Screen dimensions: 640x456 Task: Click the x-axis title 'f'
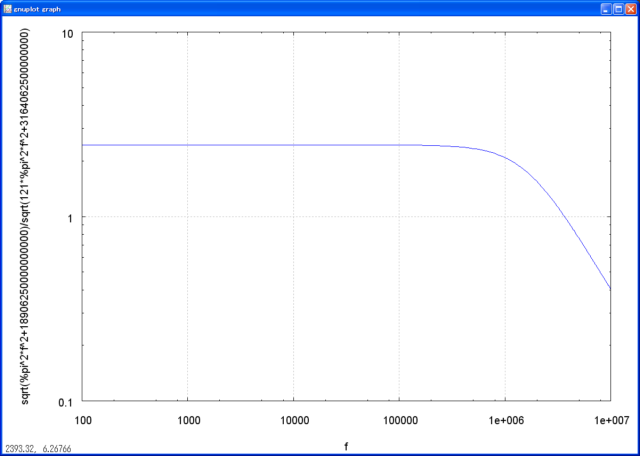pos(346,447)
